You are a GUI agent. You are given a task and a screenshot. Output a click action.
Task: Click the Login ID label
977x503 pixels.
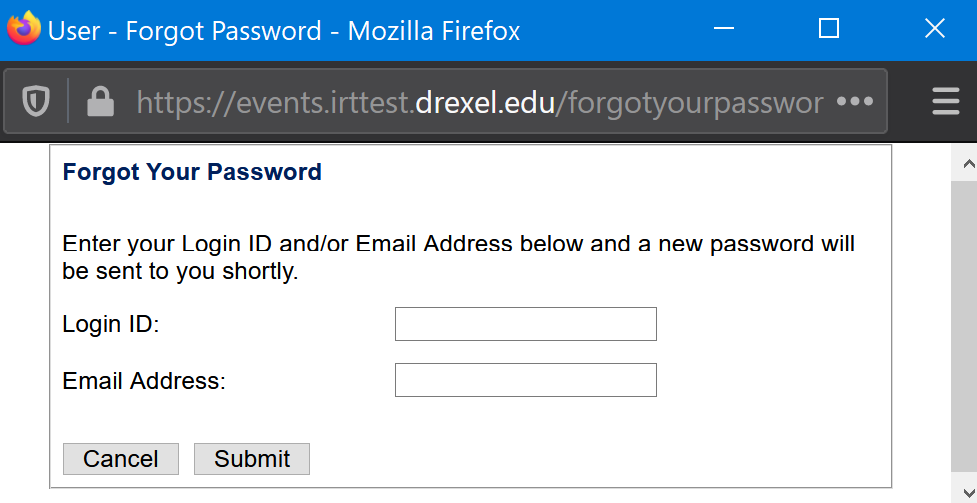111,324
